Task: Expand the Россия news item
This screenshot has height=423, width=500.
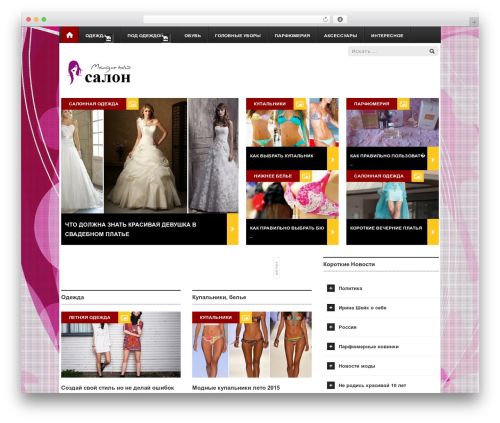Action: pos(331,327)
